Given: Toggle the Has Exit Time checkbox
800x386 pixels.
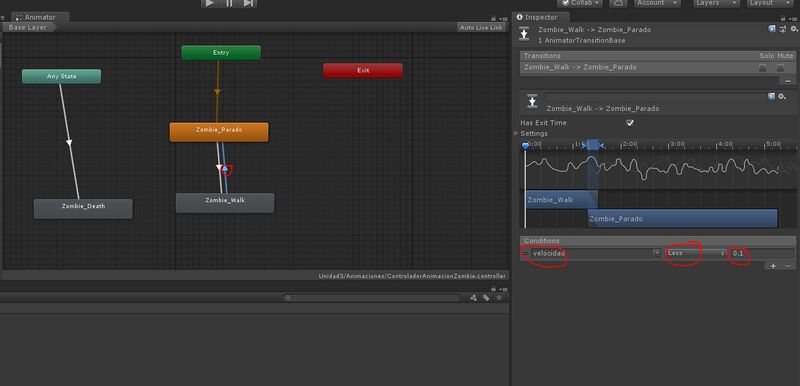Looking at the screenshot, I should click(630, 123).
